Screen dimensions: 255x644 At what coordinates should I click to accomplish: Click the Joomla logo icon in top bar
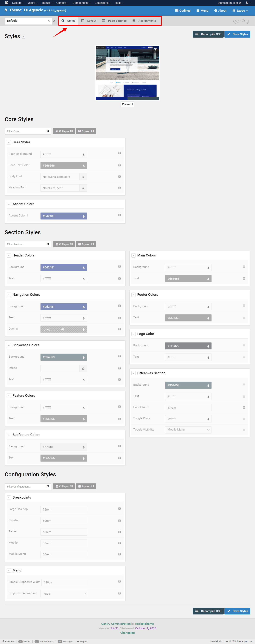click(6, 3)
